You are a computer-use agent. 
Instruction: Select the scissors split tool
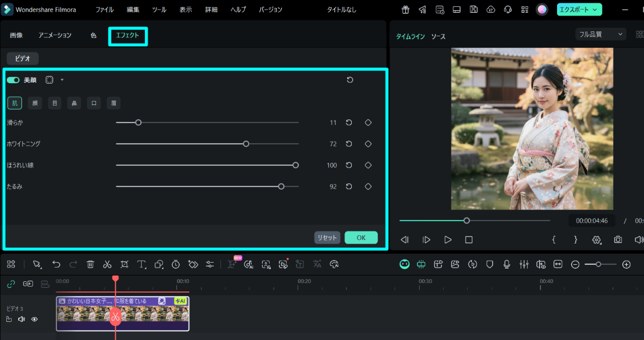coord(107,264)
